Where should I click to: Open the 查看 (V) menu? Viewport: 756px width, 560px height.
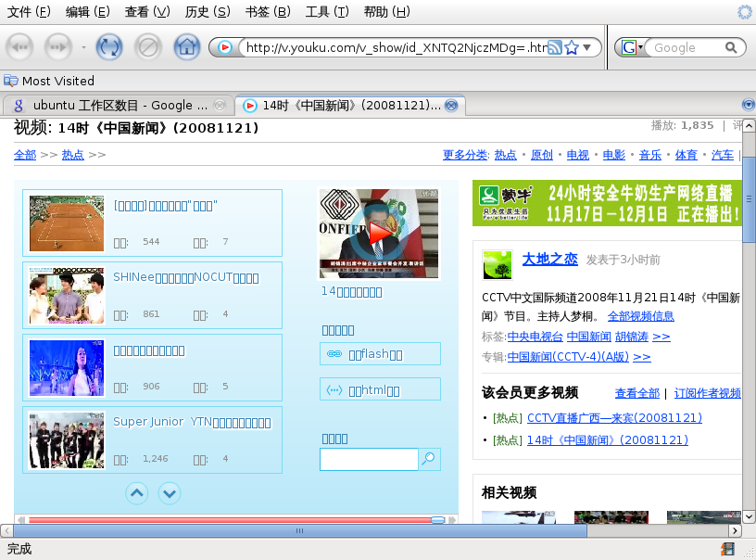[147, 11]
